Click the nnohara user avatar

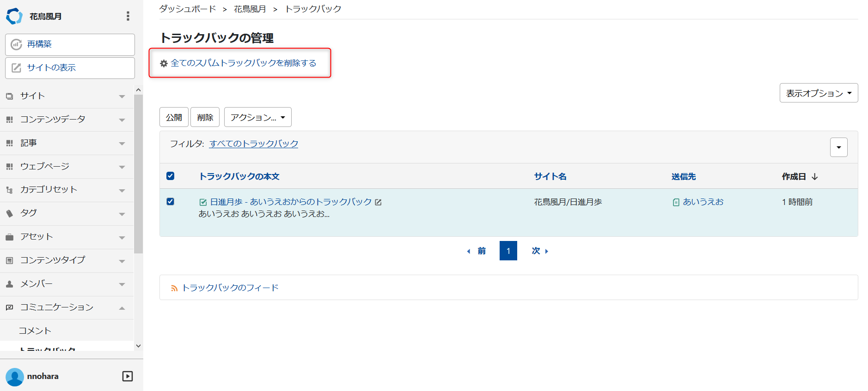(x=15, y=377)
